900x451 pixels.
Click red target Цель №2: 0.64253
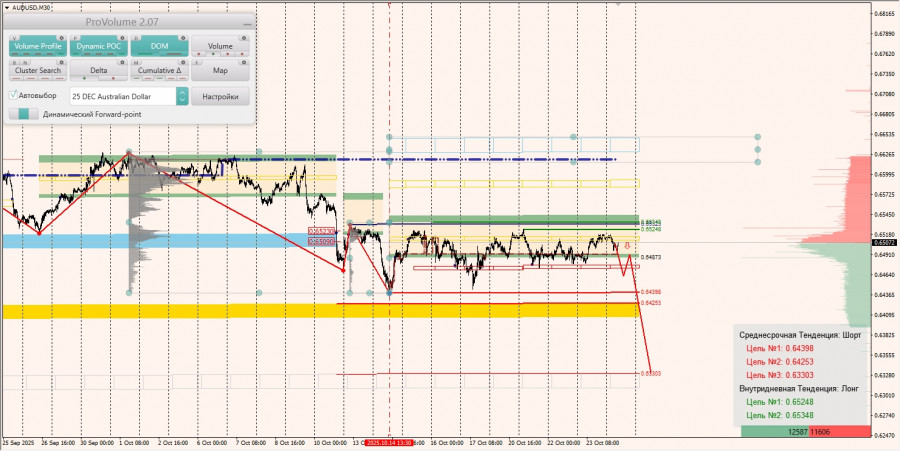click(780, 361)
